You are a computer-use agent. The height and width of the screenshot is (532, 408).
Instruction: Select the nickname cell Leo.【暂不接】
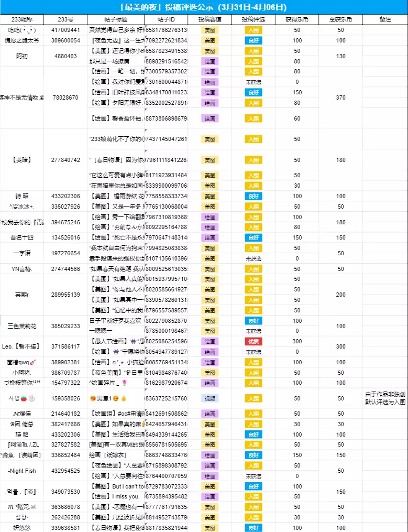pos(21,346)
